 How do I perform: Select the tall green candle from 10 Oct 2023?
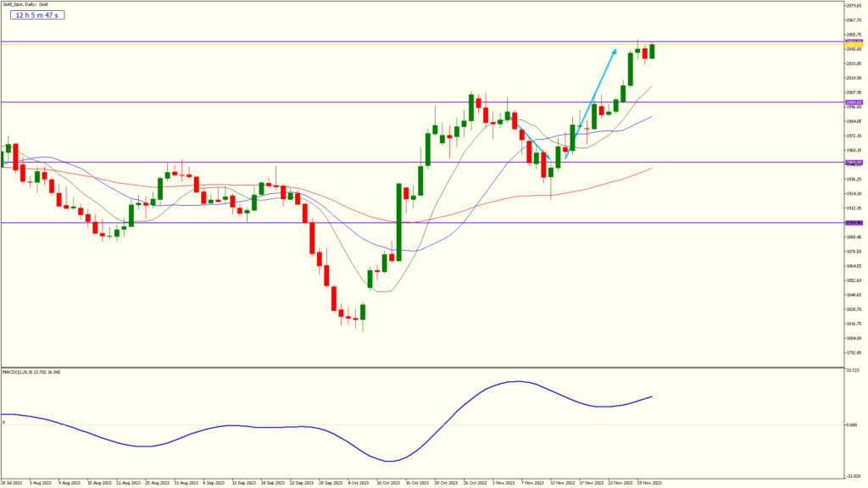tap(398, 220)
